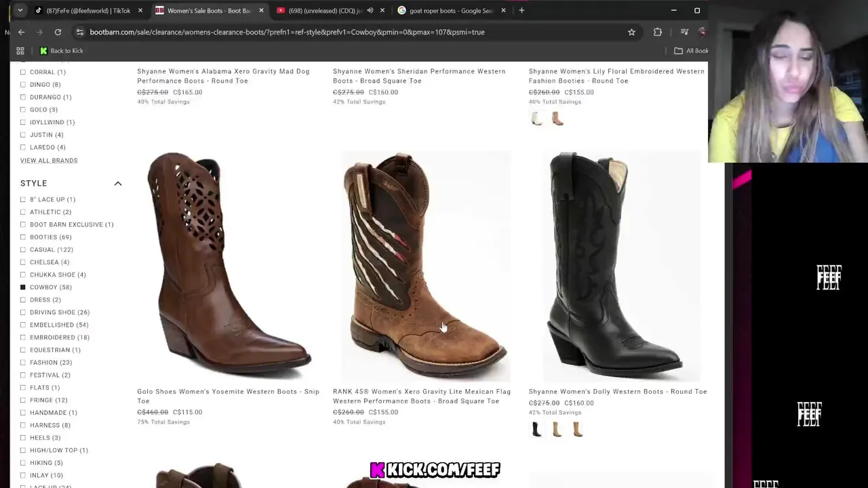The height and width of the screenshot is (488, 868).
Task: Check the GOLO brand filter
Action: pos(23,110)
